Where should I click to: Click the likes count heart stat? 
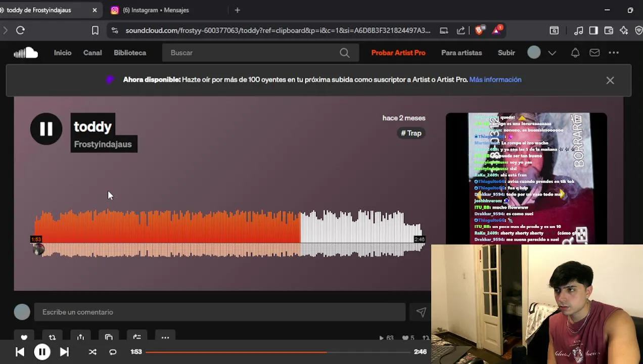pyautogui.click(x=408, y=338)
